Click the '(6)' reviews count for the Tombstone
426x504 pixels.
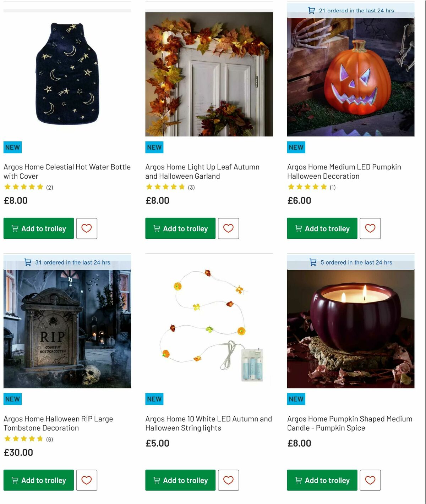pyautogui.click(x=49, y=439)
